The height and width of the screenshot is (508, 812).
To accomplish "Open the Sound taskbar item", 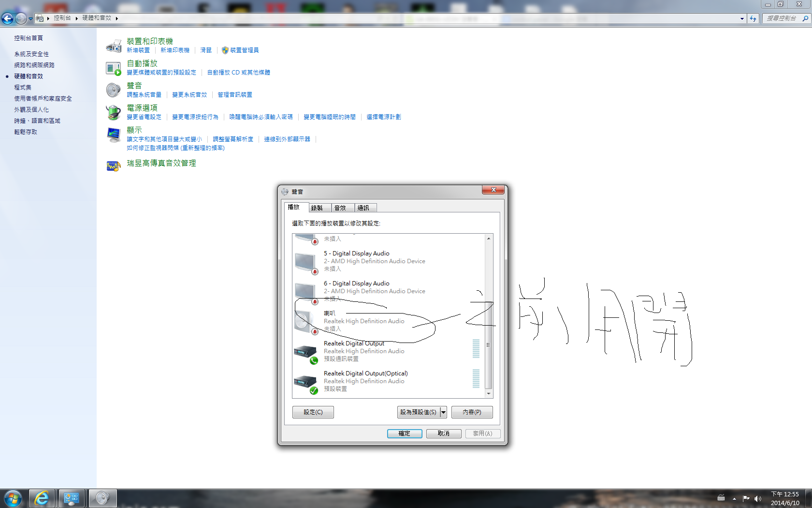I will (x=102, y=498).
